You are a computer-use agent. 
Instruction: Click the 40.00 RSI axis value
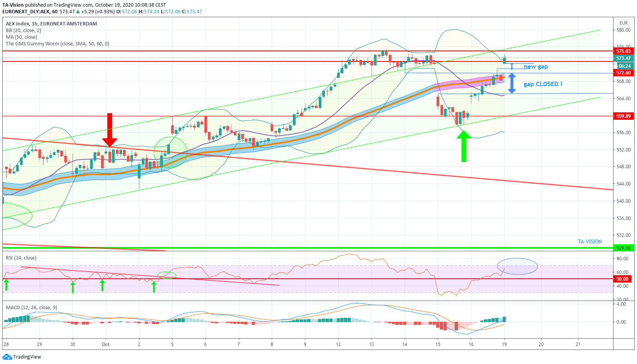tap(623, 286)
